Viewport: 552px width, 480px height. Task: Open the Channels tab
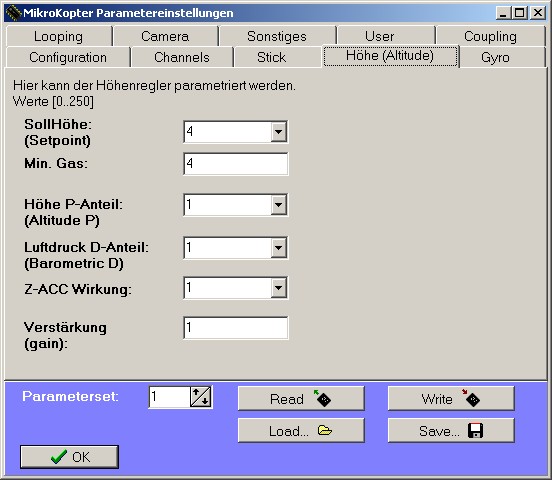point(182,57)
